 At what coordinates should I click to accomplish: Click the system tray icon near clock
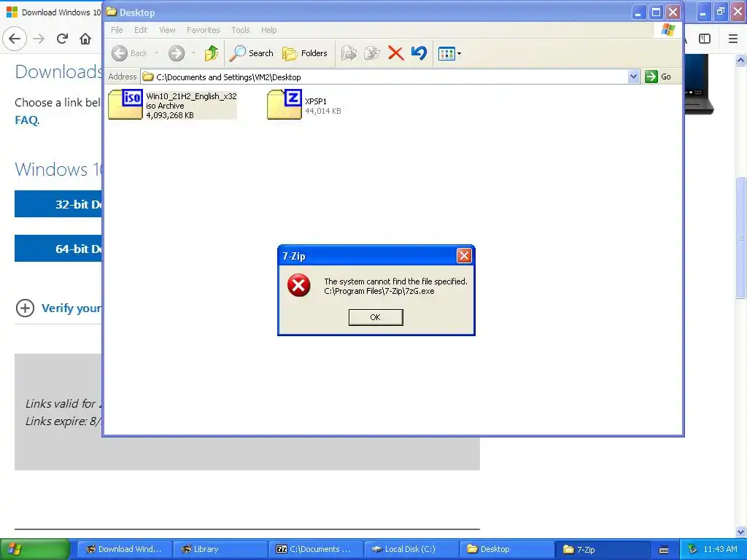click(x=692, y=549)
